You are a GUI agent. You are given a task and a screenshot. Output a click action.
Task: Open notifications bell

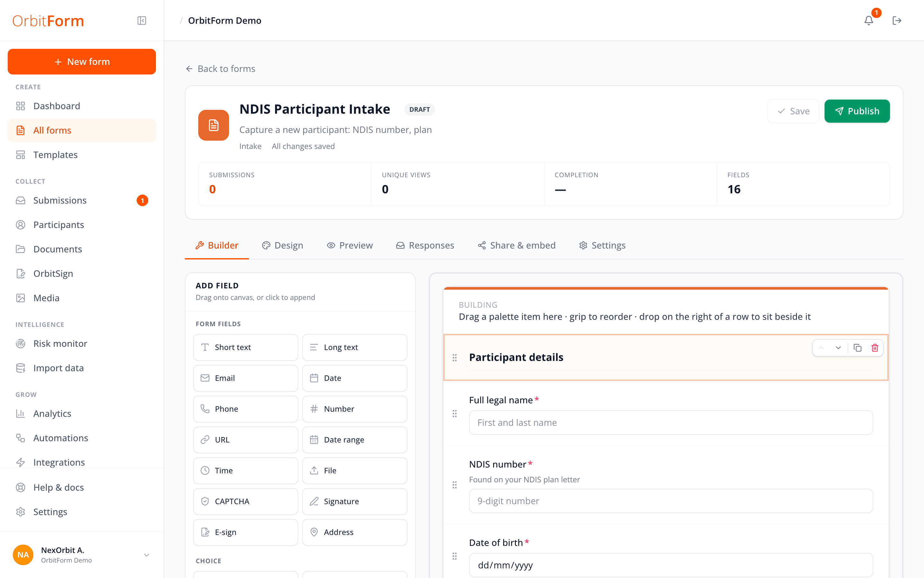click(868, 21)
